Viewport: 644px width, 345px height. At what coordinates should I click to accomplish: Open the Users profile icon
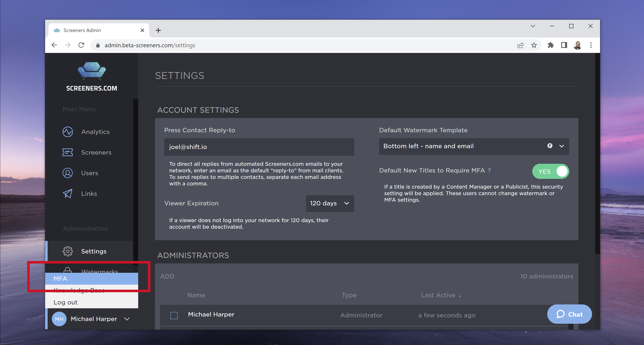[x=67, y=173]
